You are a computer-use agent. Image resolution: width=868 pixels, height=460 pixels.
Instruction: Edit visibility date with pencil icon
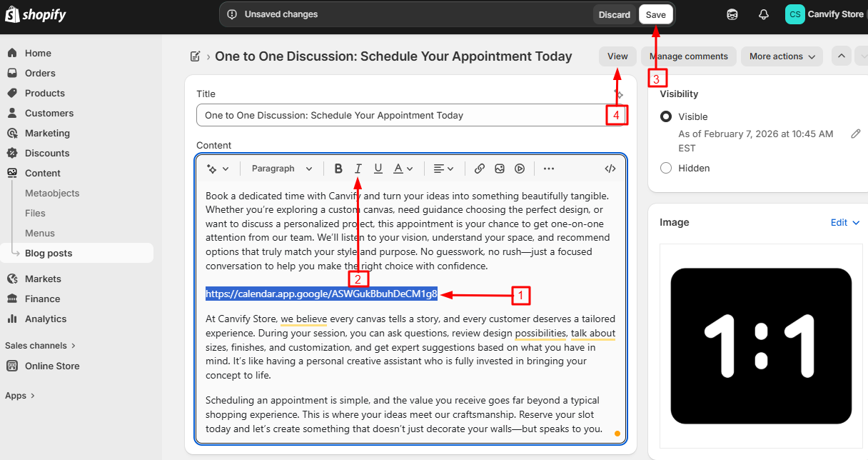[x=855, y=134]
